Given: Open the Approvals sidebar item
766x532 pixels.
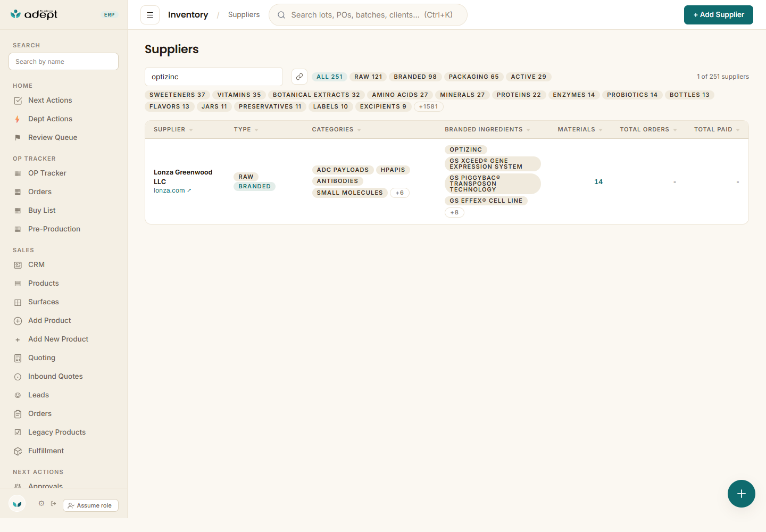Looking at the screenshot, I should pyautogui.click(x=45, y=486).
